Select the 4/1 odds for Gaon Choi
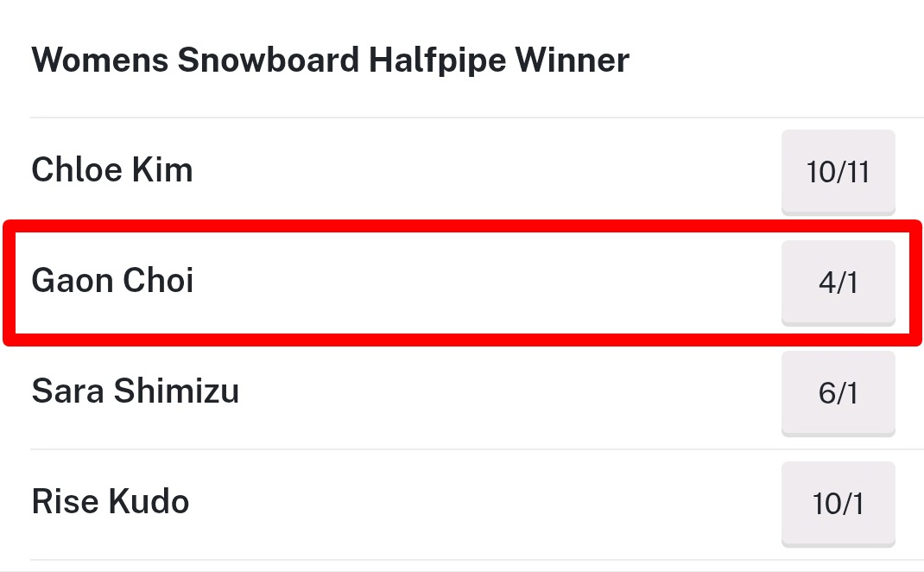This screenshot has height=572, width=924. coord(838,282)
